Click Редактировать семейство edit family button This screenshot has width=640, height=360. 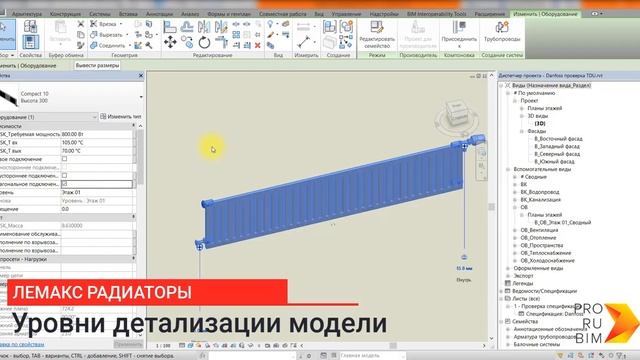coord(377,34)
